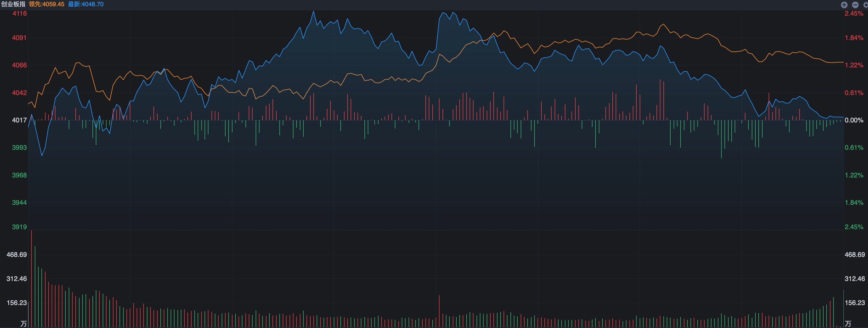Click the 3919 bottom price label
Screen dimensions: 868x328
coord(20,227)
